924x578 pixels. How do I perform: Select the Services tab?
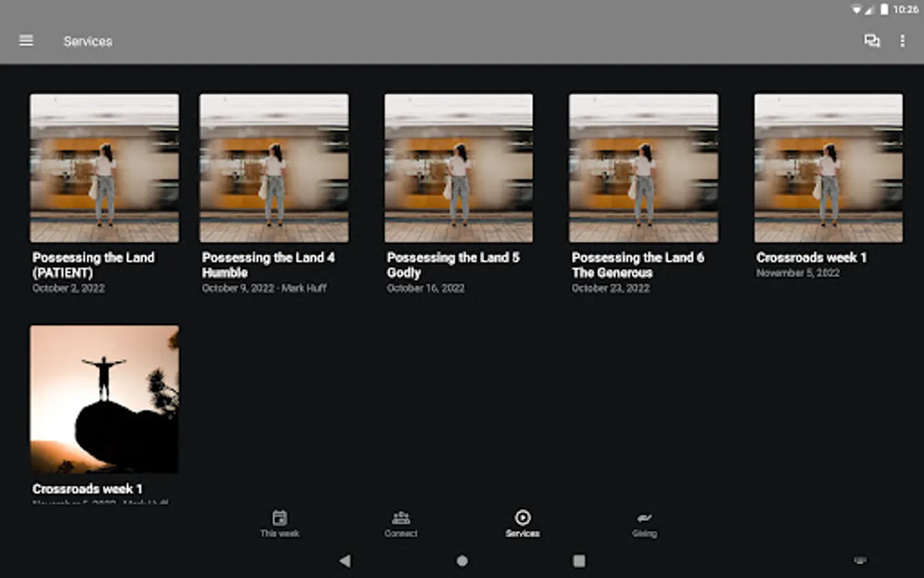(522, 524)
